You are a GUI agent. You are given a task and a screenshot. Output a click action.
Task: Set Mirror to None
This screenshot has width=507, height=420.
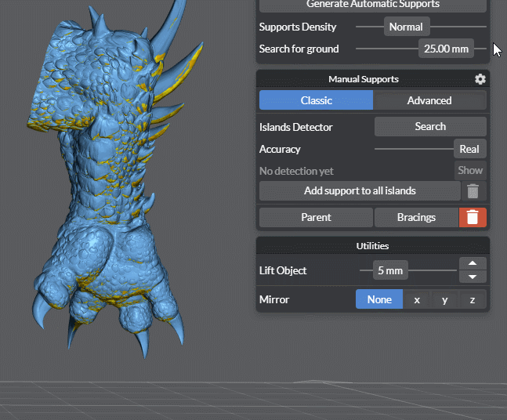[x=379, y=299]
